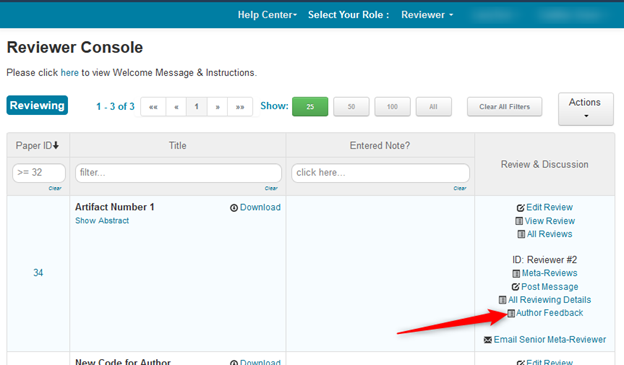The width and height of the screenshot is (624, 365).
Task: Click Email Senior Meta-Reviewer link
Action: (x=550, y=340)
